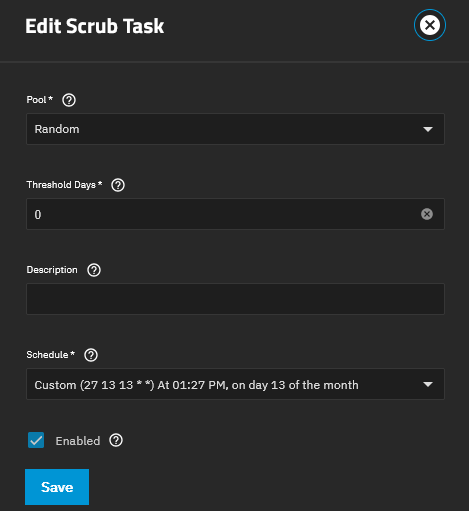Save the scrub task
This screenshot has width=469, height=511.
tap(57, 487)
